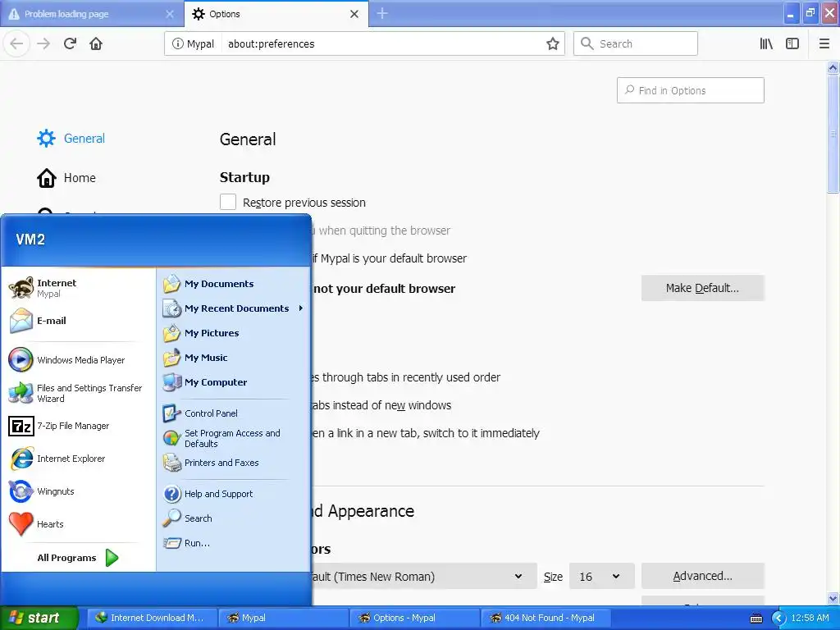Viewport: 840px width, 630px height.
Task: Launch Mypal Internet from Start menu
Action: click(x=78, y=288)
